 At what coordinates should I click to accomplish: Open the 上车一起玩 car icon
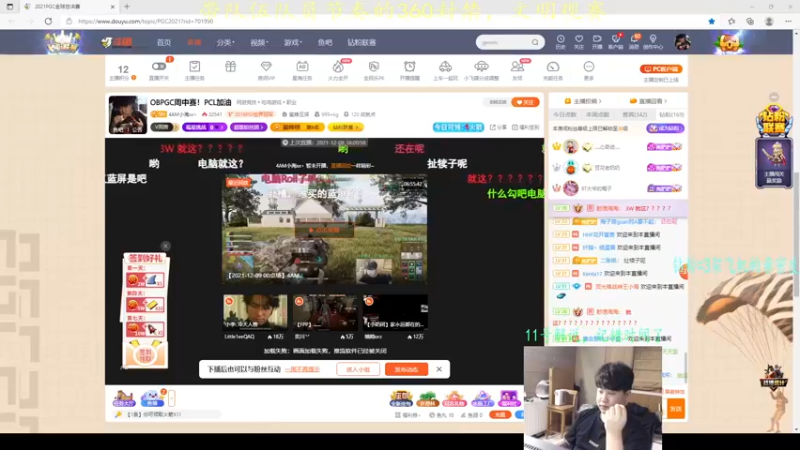445,66
